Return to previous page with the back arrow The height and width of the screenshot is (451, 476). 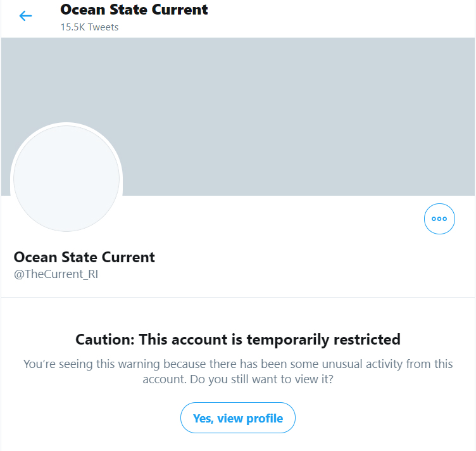(x=25, y=16)
